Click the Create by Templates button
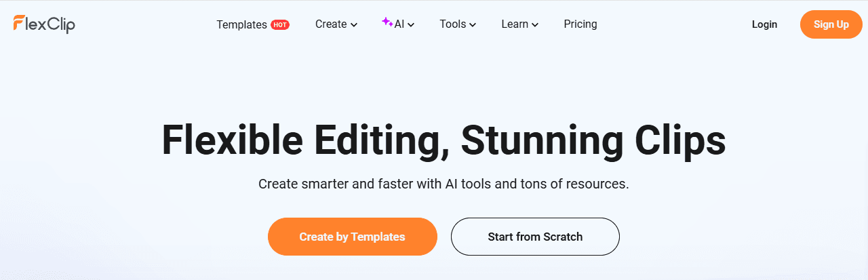This screenshot has height=280, width=868. [x=353, y=237]
